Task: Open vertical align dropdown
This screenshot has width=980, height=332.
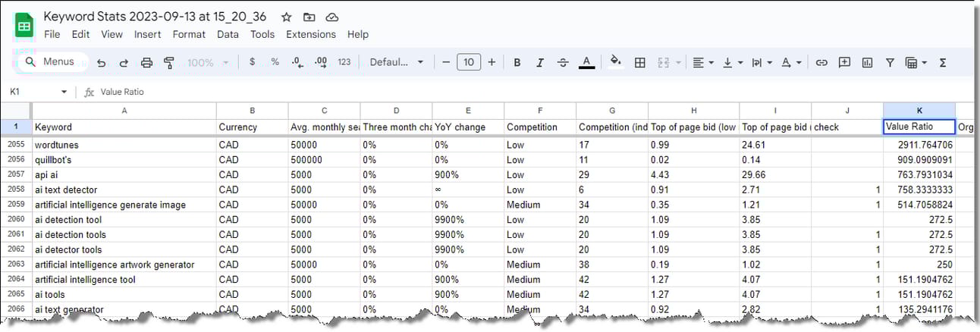Action: [x=732, y=62]
